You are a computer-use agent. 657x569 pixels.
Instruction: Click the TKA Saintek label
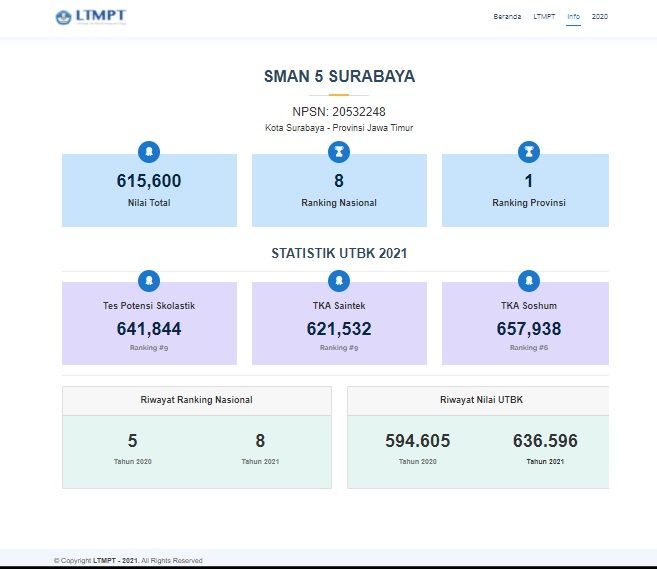point(339,306)
